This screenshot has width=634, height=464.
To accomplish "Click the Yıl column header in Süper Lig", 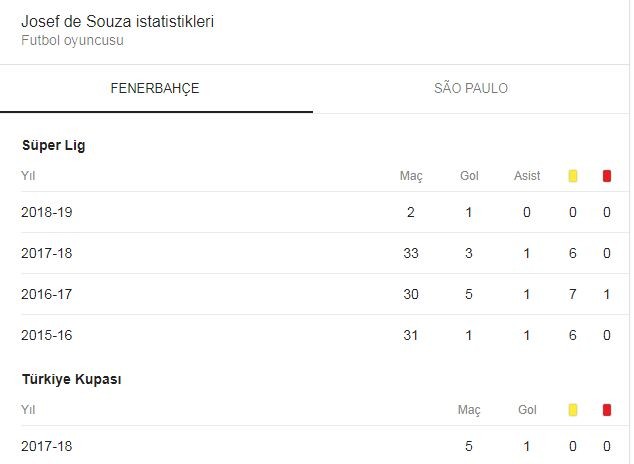I will pyautogui.click(x=28, y=176).
